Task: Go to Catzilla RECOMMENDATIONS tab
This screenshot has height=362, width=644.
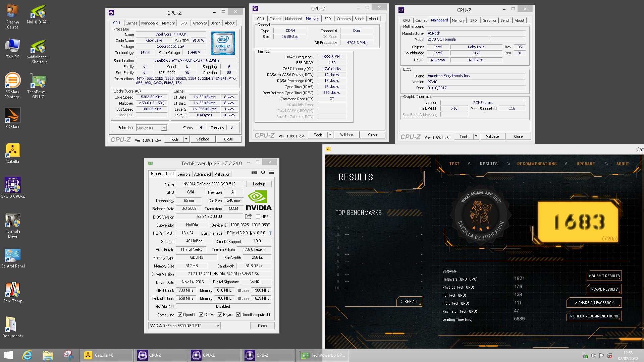Action: (x=537, y=164)
